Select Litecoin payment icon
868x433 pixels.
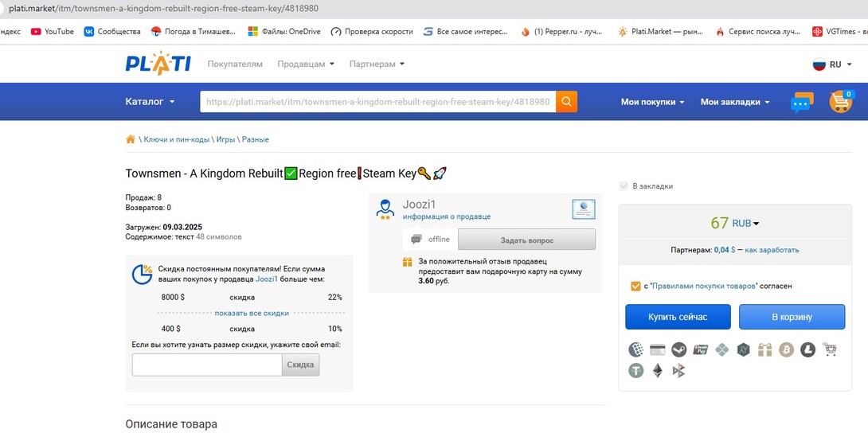[x=807, y=349]
